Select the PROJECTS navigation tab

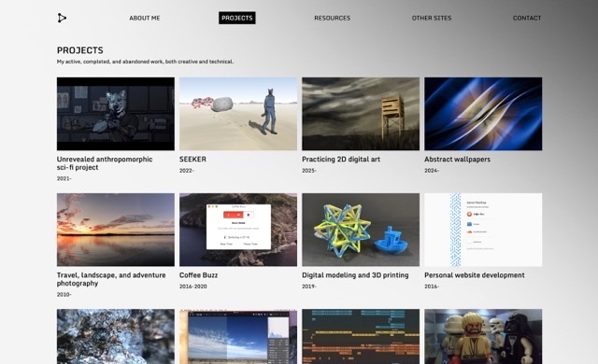(x=236, y=18)
